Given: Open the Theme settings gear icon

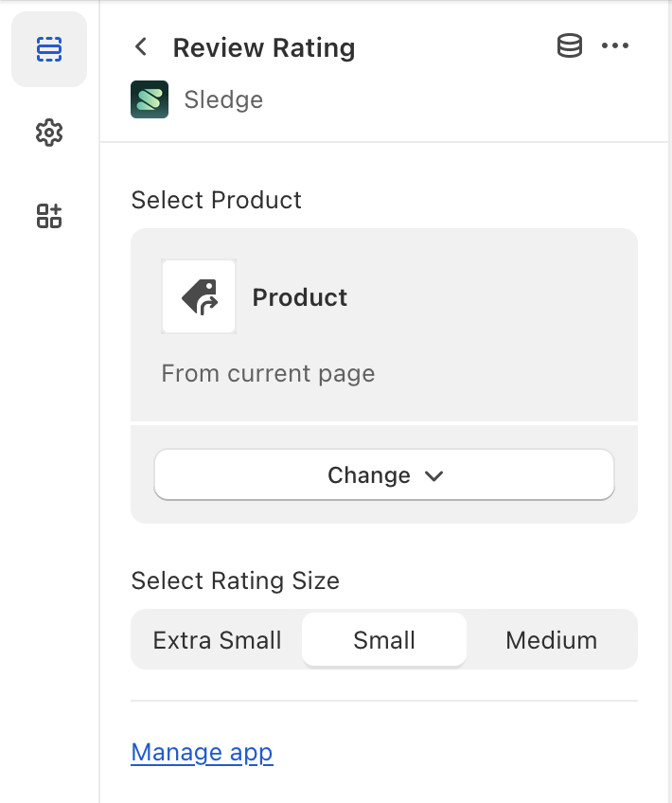Looking at the screenshot, I should [48, 133].
